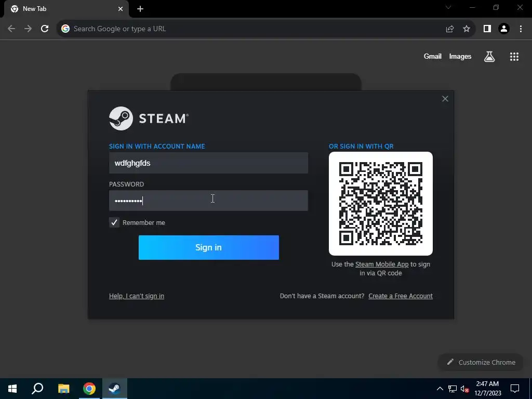The height and width of the screenshot is (399, 532).
Task: Open Google apps grid
Action: [x=514, y=56]
